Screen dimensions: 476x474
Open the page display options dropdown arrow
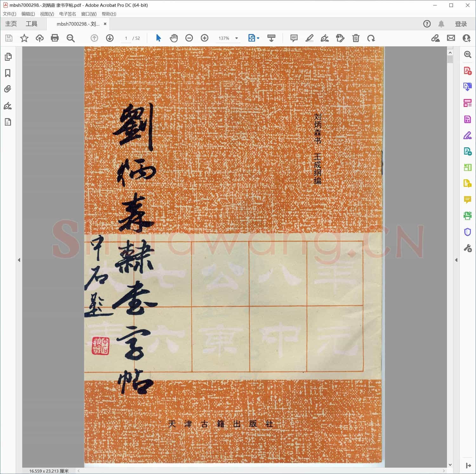[258, 38]
